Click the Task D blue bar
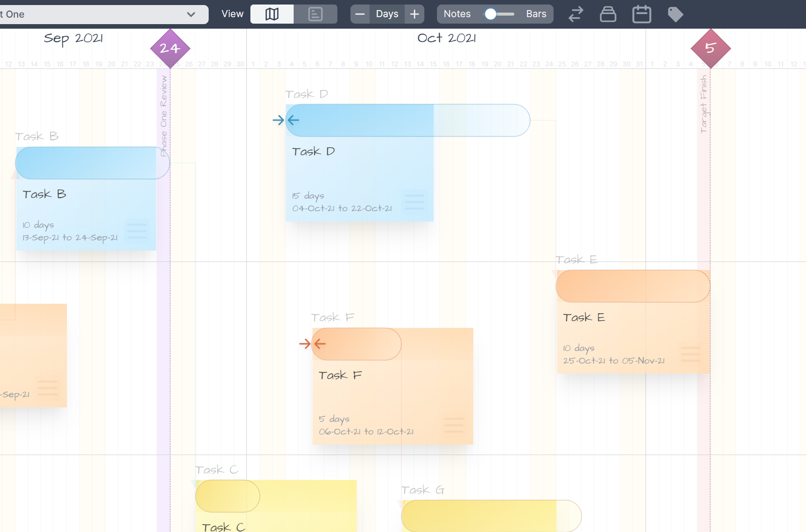This screenshot has width=806, height=532. click(408, 120)
